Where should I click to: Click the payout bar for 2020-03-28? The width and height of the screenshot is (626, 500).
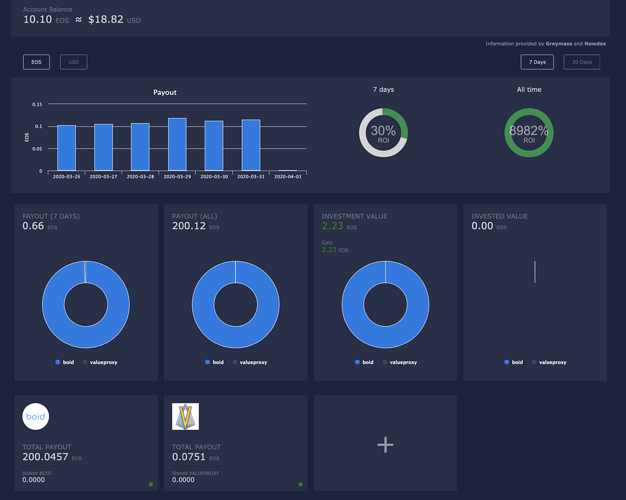click(140, 147)
